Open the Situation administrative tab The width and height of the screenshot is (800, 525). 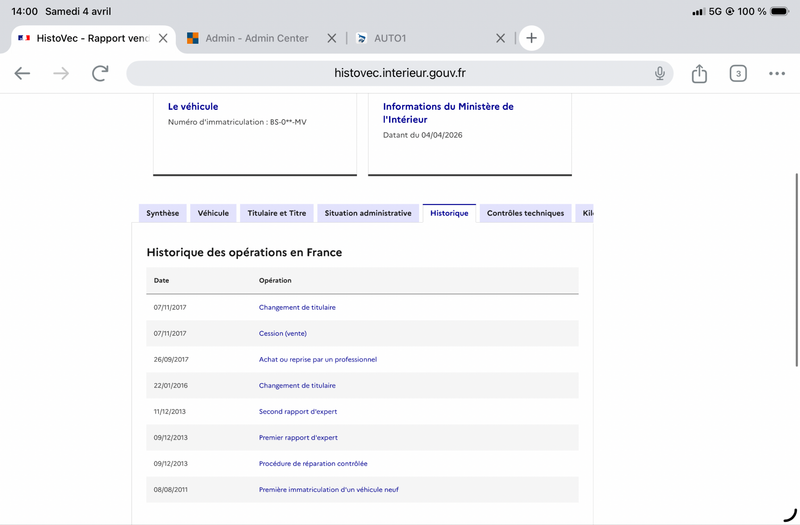tap(368, 213)
